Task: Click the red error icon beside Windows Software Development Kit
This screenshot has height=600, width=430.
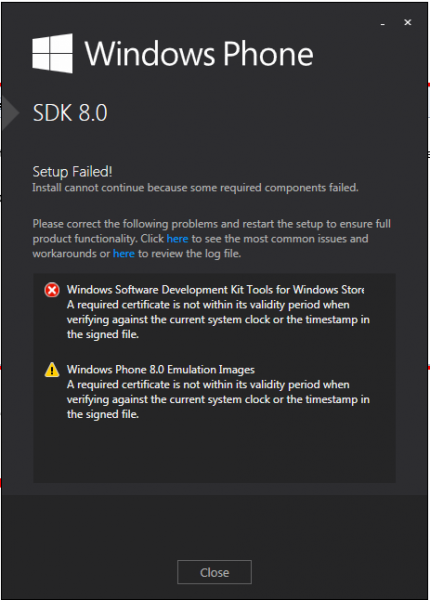Action: 52,290
